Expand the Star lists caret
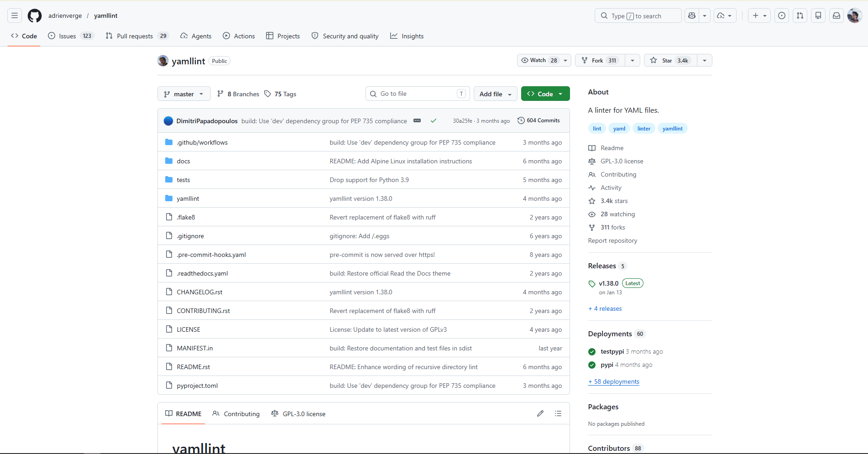The height and width of the screenshot is (454, 868). 705,60
